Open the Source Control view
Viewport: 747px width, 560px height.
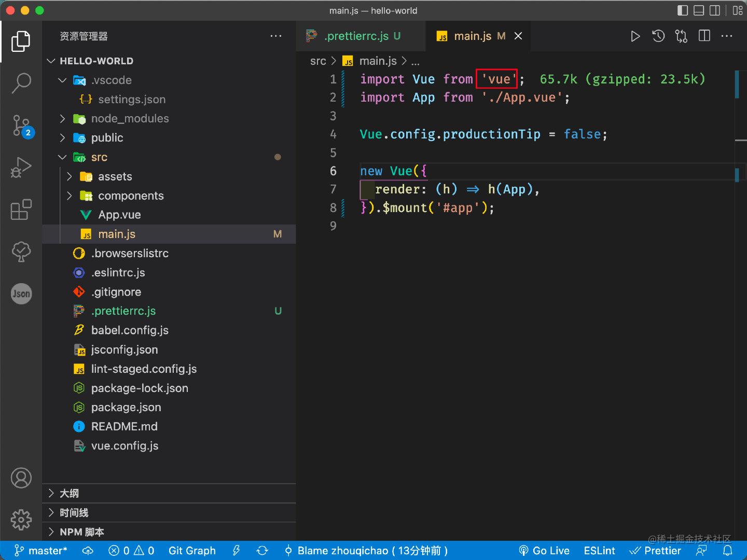pyautogui.click(x=21, y=125)
